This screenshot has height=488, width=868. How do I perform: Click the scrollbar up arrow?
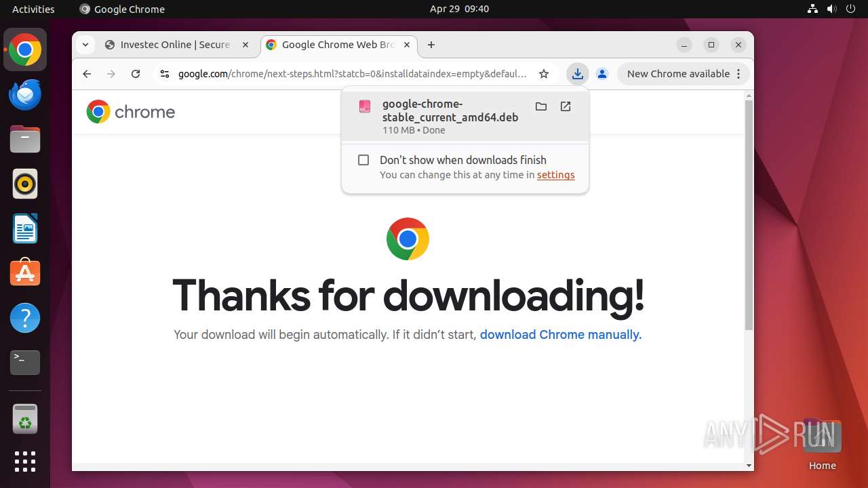pyautogui.click(x=749, y=94)
